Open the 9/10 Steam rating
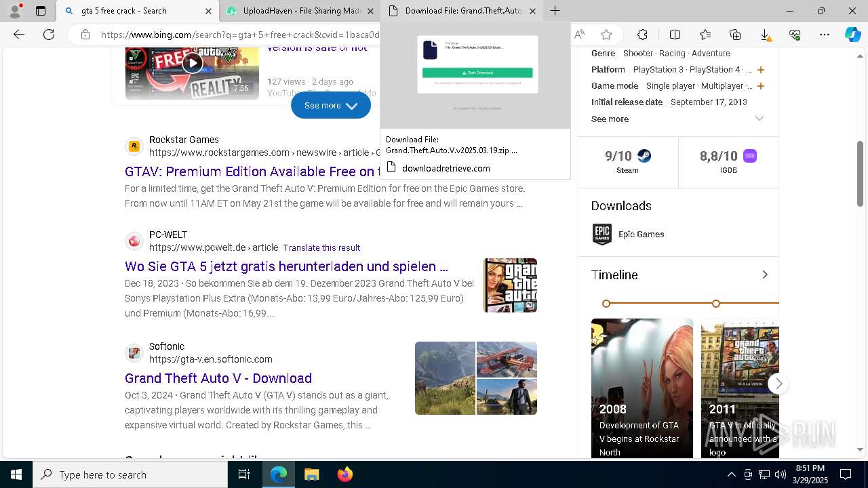Image resolution: width=868 pixels, height=488 pixels. click(x=627, y=161)
